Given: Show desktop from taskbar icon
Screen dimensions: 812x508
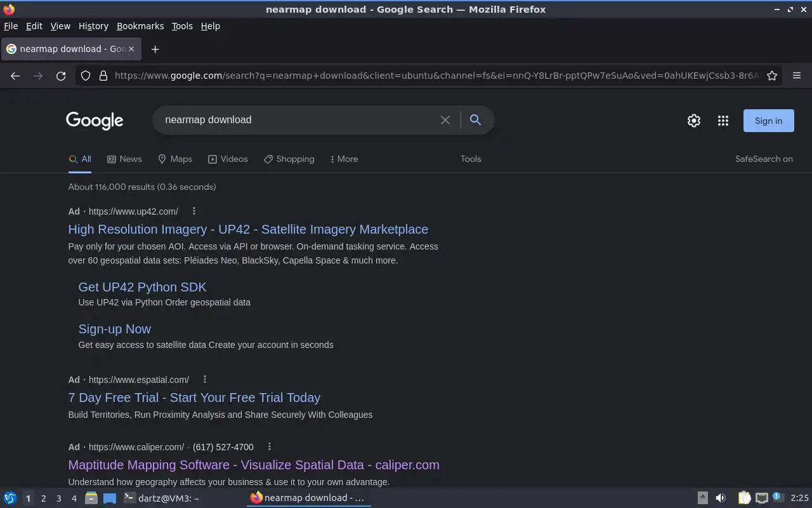Looking at the screenshot, I should point(110,498).
